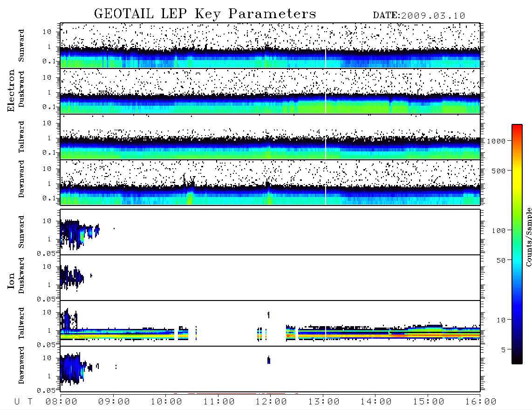
Task: Select the 1000 colorbar tick label
Action: click(497, 141)
